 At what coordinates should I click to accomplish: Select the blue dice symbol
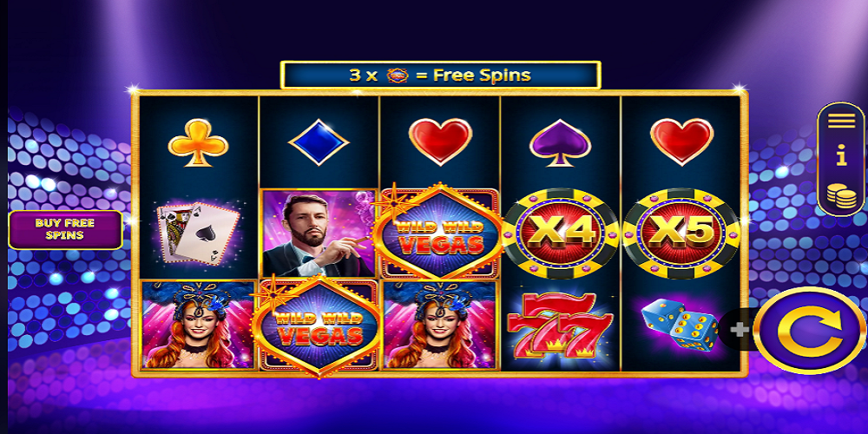click(680, 325)
